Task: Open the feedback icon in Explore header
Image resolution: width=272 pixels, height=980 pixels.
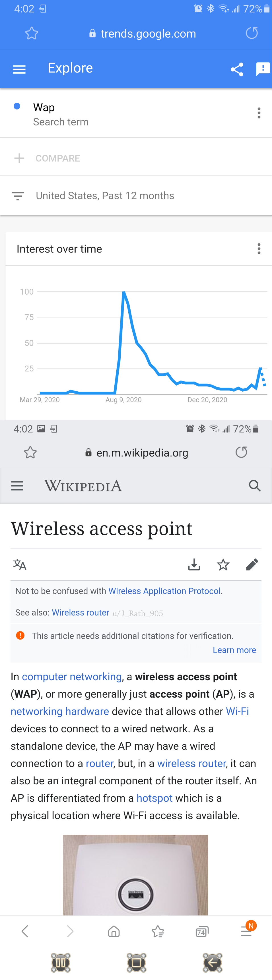Action: coord(263,69)
